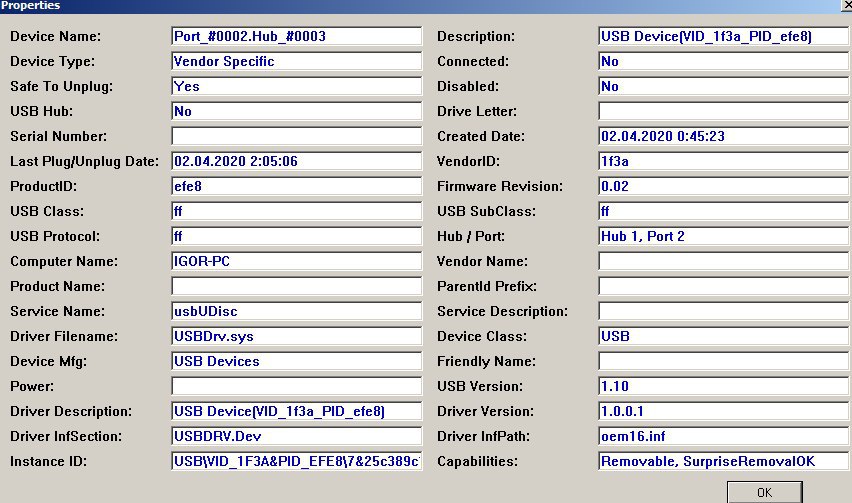Click the Capabilities value field

pos(723,461)
